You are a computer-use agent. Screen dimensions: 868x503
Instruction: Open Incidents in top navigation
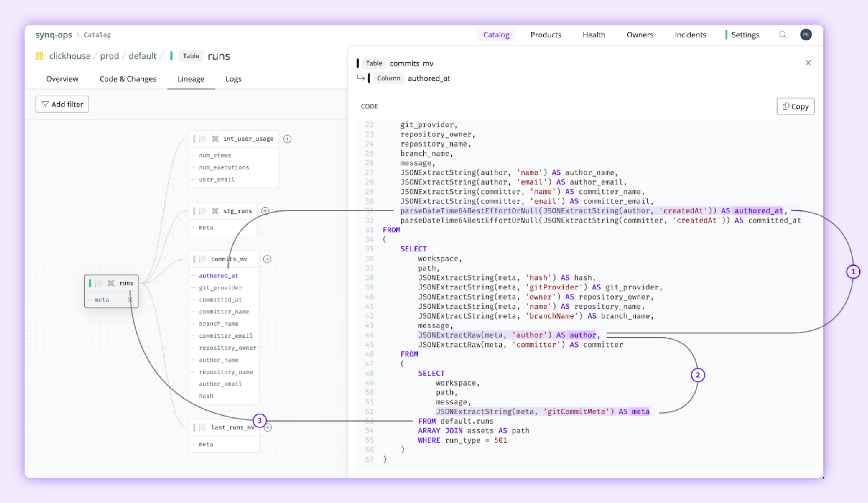click(x=690, y=35)
